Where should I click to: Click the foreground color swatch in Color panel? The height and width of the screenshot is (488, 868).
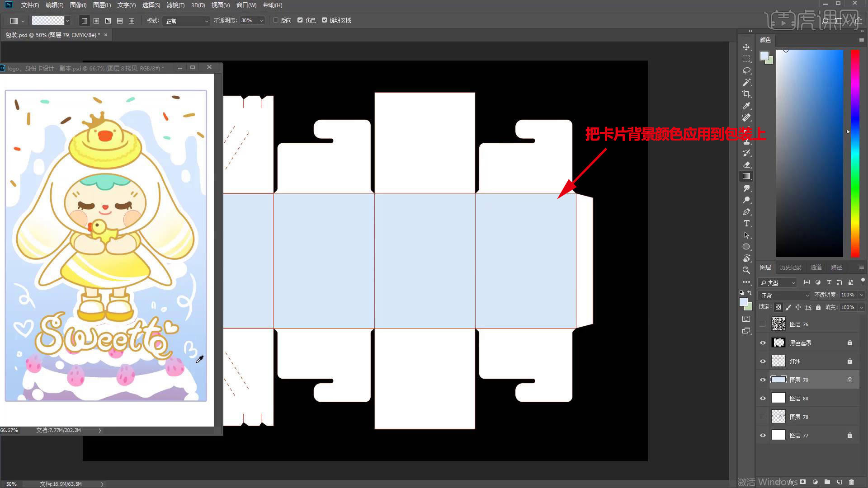click(x=764, y=56)
